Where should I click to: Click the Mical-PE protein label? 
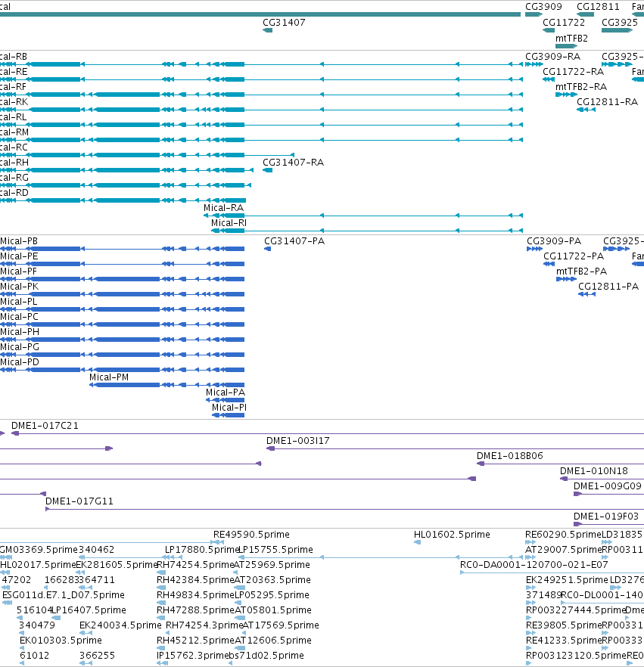pos(19,256)
